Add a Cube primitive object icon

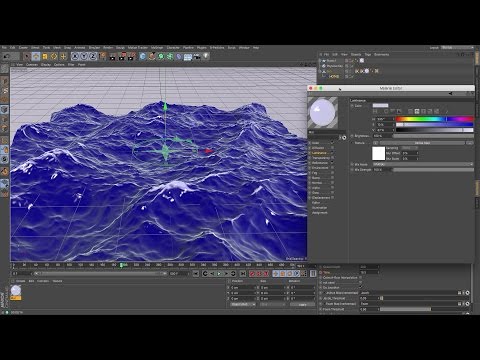click(x=143, y=56)
